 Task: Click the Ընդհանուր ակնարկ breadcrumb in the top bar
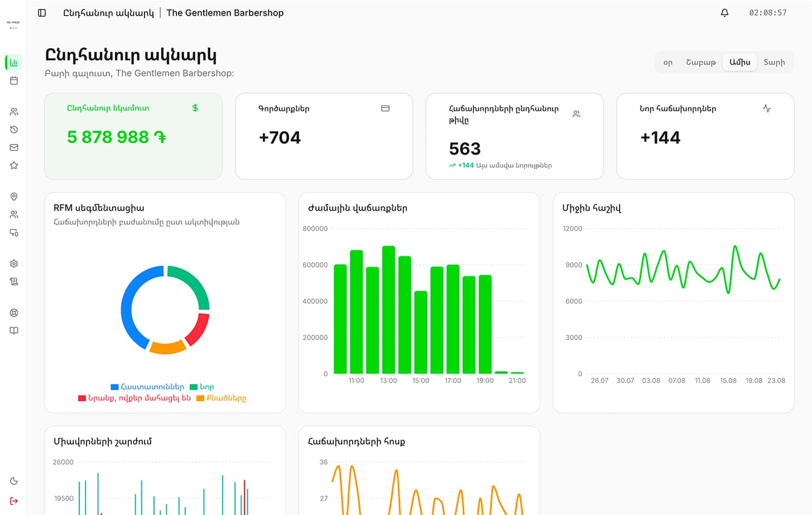pos(108,13)
